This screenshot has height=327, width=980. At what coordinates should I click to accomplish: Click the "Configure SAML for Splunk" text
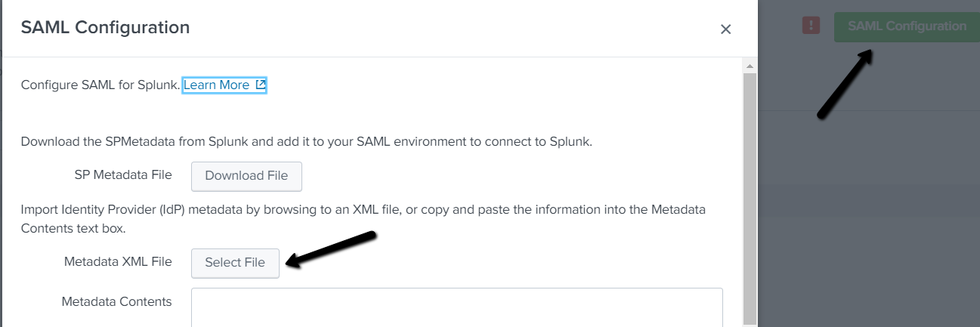pyautogui.click(x=100, y=85)
